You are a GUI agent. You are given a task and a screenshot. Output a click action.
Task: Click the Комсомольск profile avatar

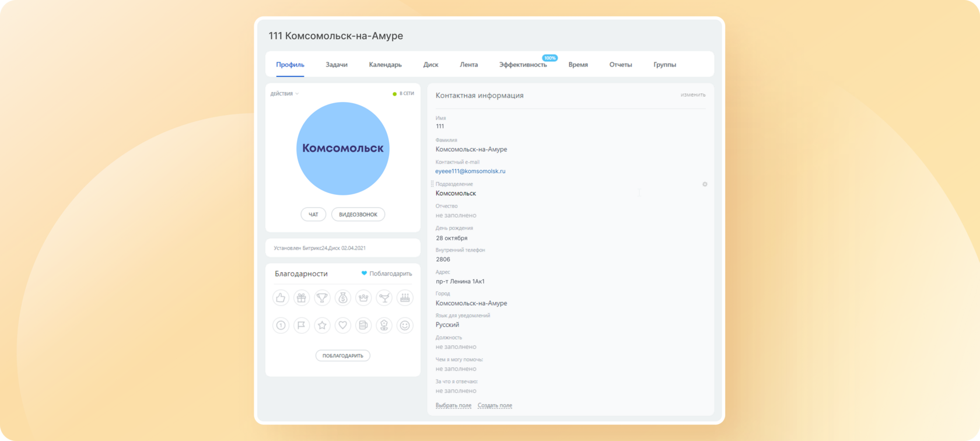(x=343, y=149)
